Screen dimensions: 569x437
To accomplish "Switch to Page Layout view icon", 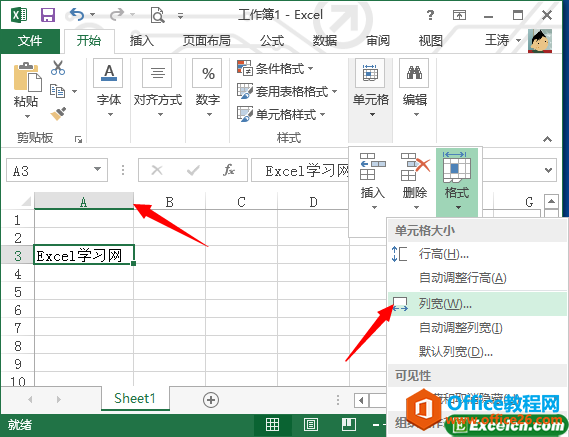I will tap(311, 424).
